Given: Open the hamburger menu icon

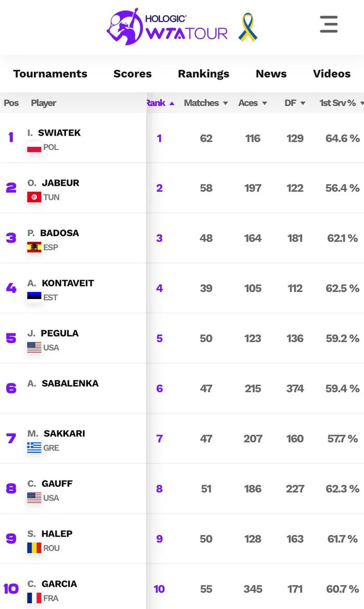Looking at the screenshot, I should click(329, 24).
